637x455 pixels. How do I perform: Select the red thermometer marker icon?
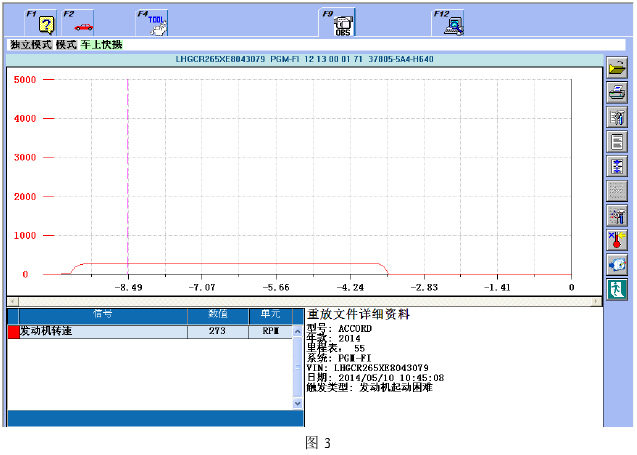point(617,240)
